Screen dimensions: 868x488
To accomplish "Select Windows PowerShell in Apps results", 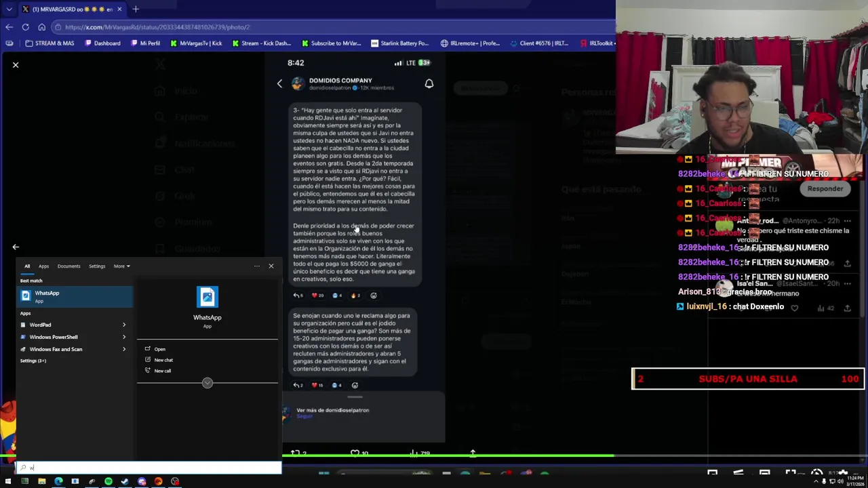I will (x=68, y=337).
